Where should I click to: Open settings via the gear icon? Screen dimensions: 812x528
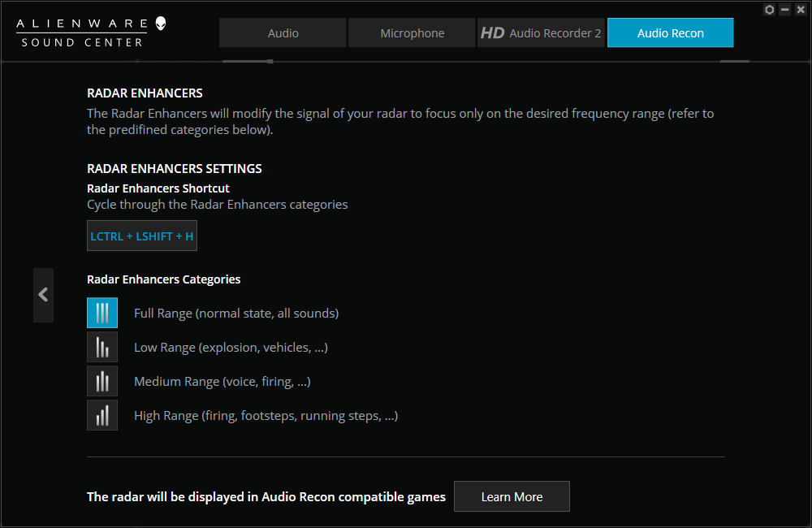tap(770, 10)
